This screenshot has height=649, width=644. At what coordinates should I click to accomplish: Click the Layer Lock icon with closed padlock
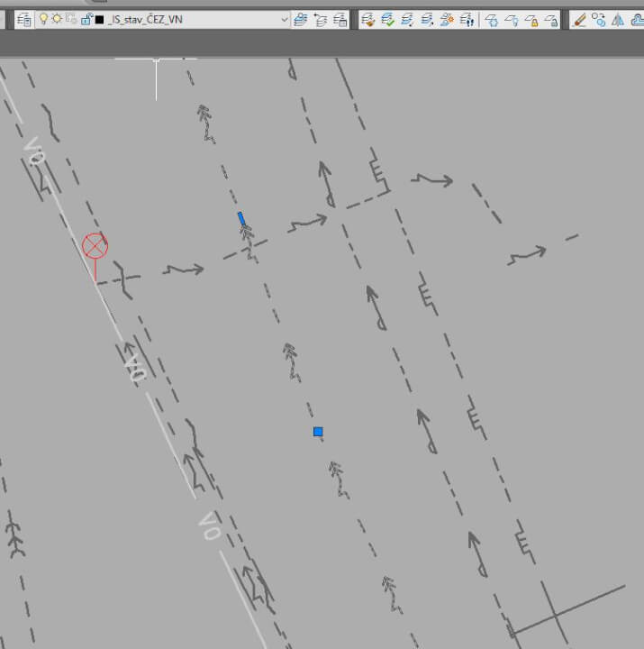pos(531,19)
